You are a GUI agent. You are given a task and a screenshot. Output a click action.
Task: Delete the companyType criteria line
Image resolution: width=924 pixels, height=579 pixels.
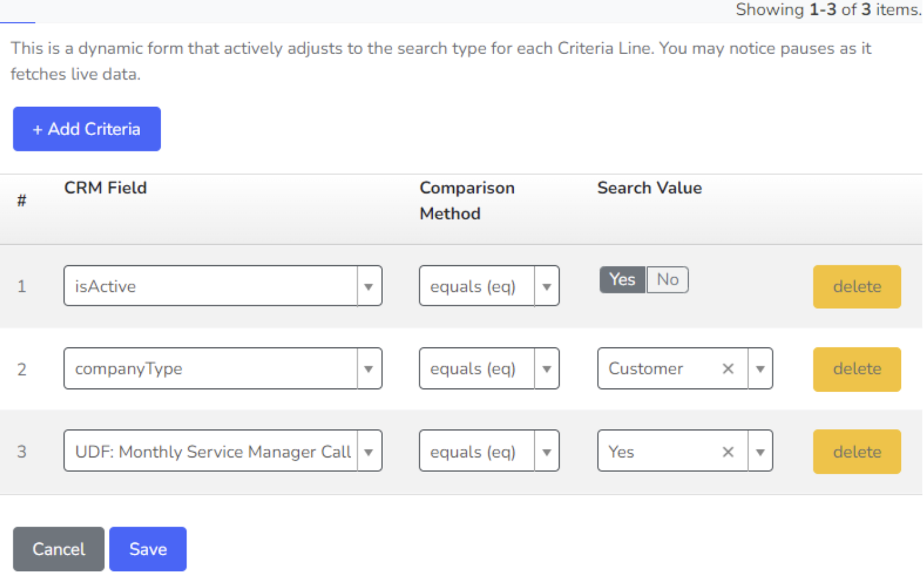click(x=856, y=369)
